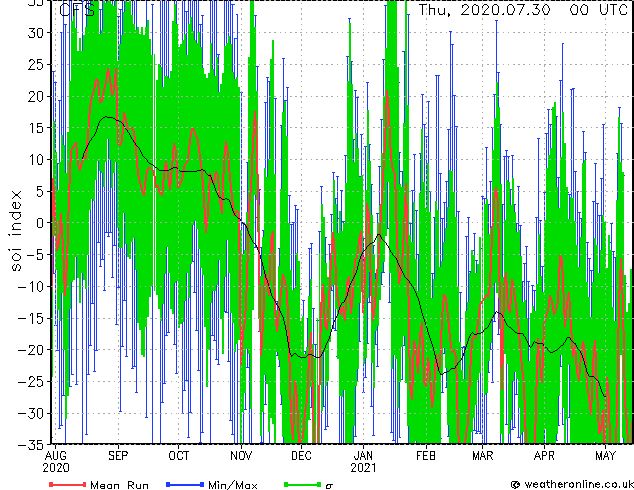Viewport: 634px width, 490px height.
Task: Click the 0 y-axis tick label
Action: [41, 223]
